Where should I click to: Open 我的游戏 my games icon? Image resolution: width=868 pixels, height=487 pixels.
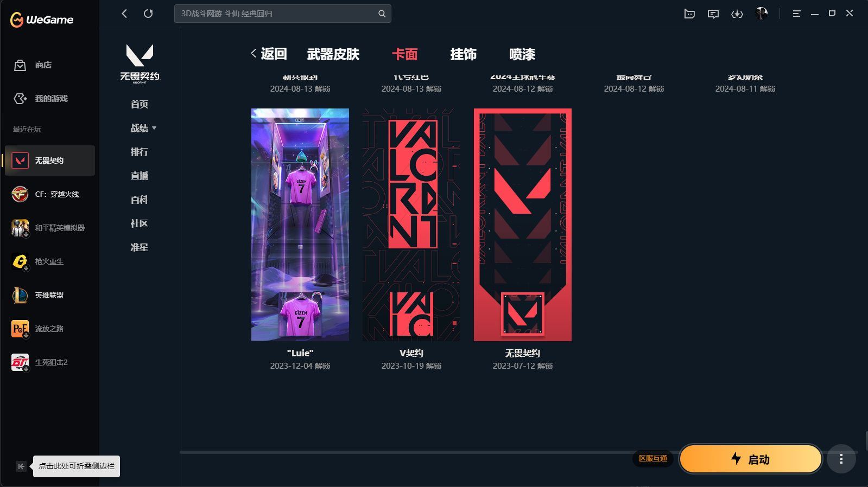(20, 99)
